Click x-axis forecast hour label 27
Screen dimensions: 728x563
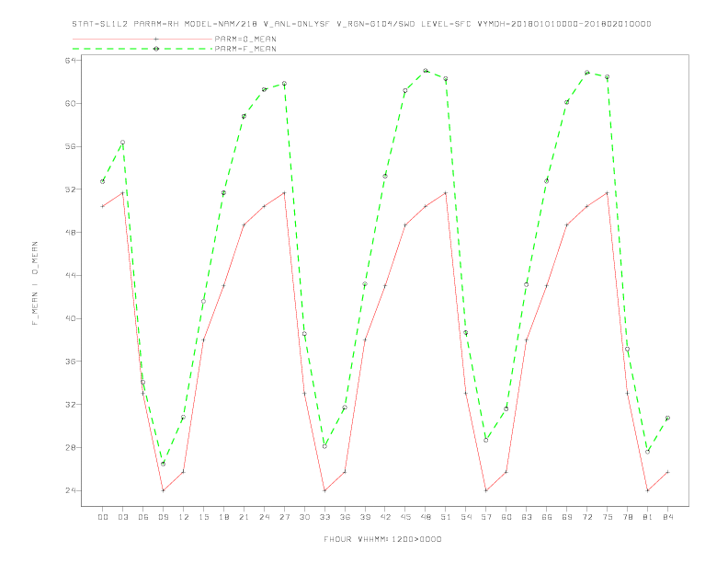(x=284, y=517)
